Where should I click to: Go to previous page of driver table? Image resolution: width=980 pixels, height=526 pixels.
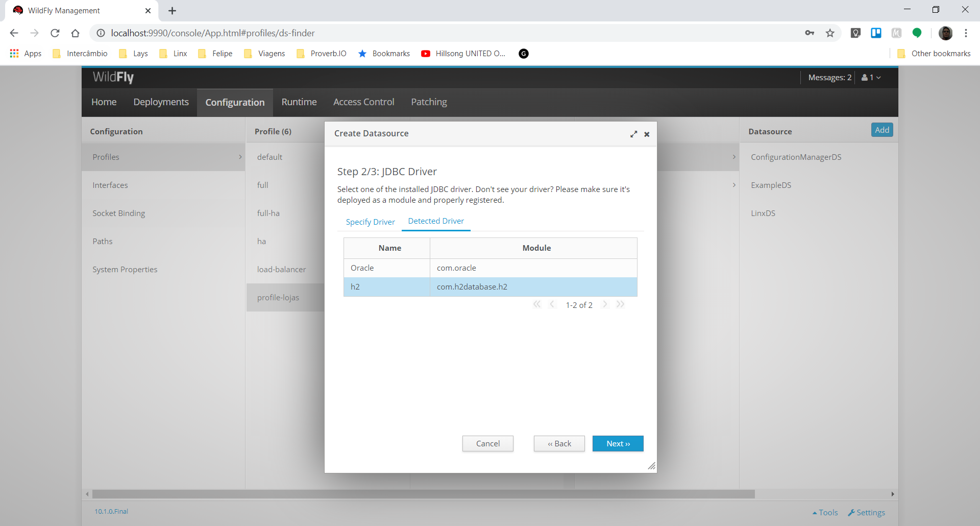point(552,304)
